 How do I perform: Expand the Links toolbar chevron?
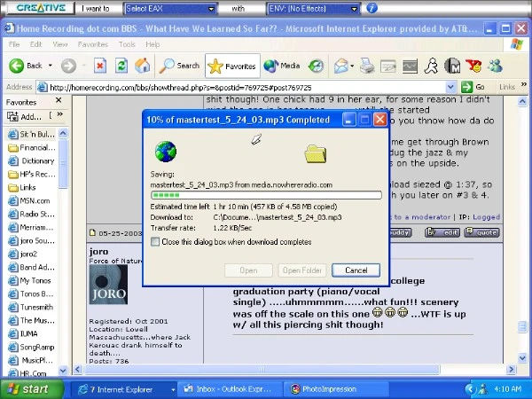pyautogui.click(x=524, y=84)
